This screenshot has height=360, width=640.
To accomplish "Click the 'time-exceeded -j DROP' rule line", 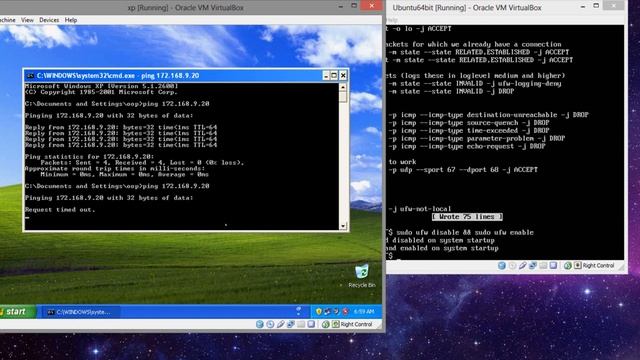I will pyautogui.click(x=469, y=131).
